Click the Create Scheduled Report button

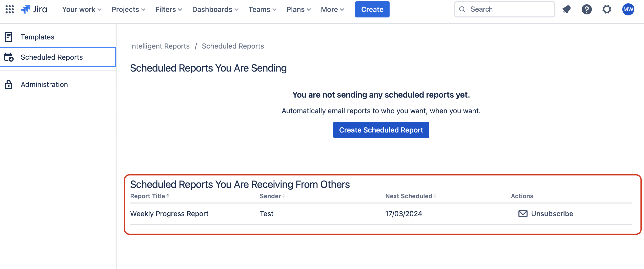click(x=381, y=130)
